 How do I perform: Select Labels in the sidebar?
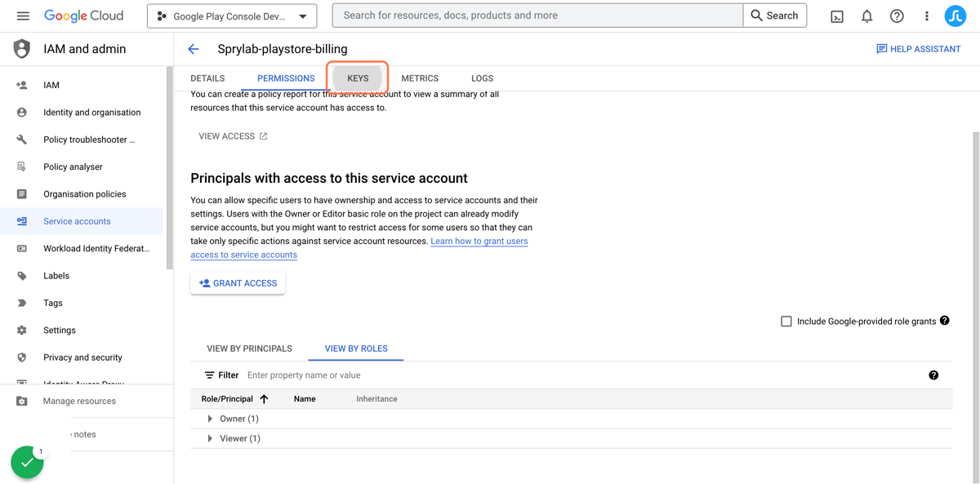pos(56,276)
